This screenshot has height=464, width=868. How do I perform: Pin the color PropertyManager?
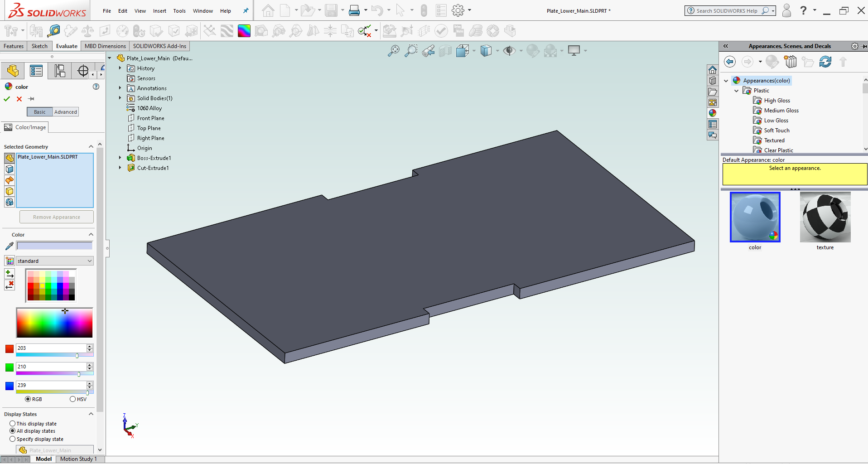(x=31, y=99)
